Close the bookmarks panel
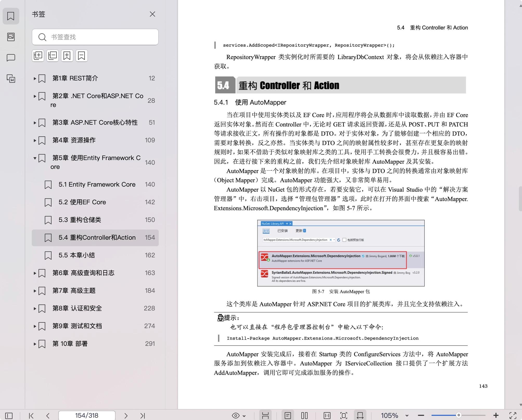The image size is (522, 420). pyautogui.click(x=152, y=14)
